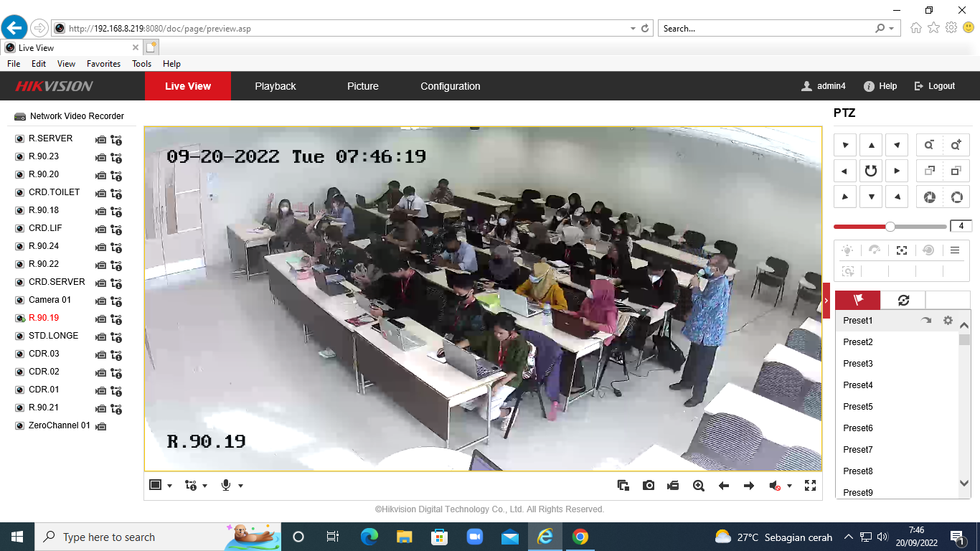This screenshot has height=551, width=980.
Task: Toggle record icon for R.90.23
Action: [x=101, y=157]
